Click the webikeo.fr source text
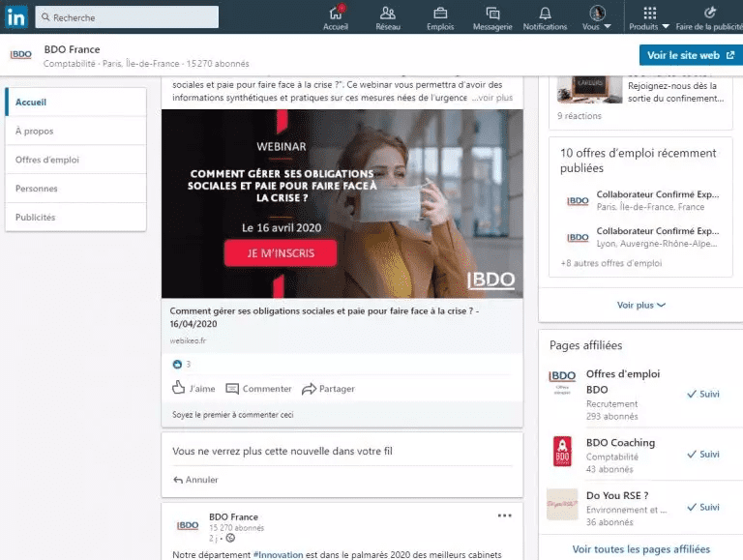 pyautogui.click(x=188, y=340)
